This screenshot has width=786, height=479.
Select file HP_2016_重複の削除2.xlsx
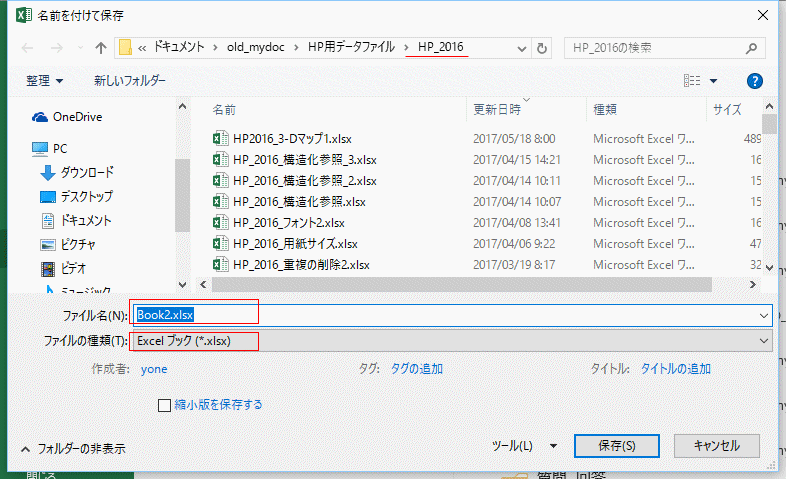click(302, 265)
